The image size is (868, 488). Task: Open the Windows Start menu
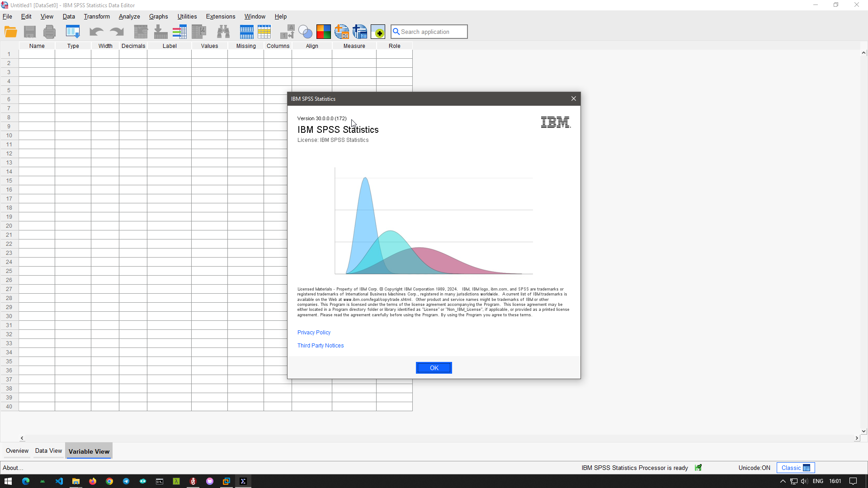(8, 481)
